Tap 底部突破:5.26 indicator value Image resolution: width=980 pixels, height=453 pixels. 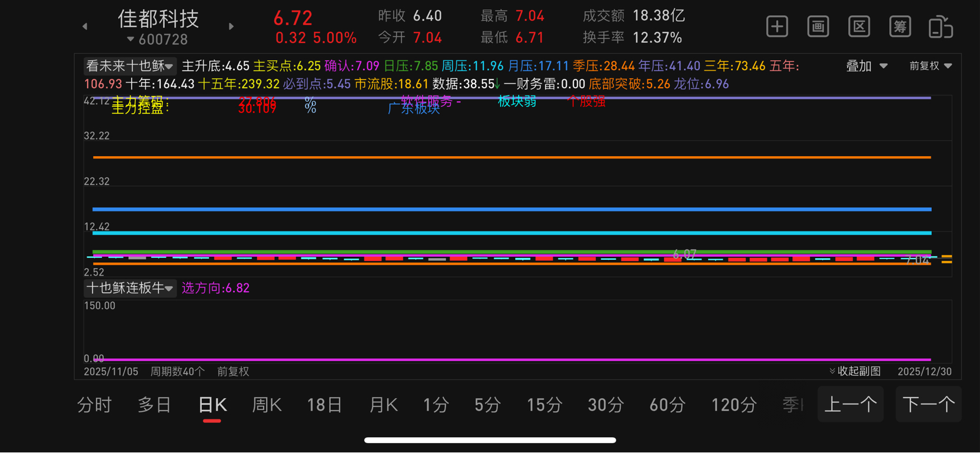coord(629,84)
